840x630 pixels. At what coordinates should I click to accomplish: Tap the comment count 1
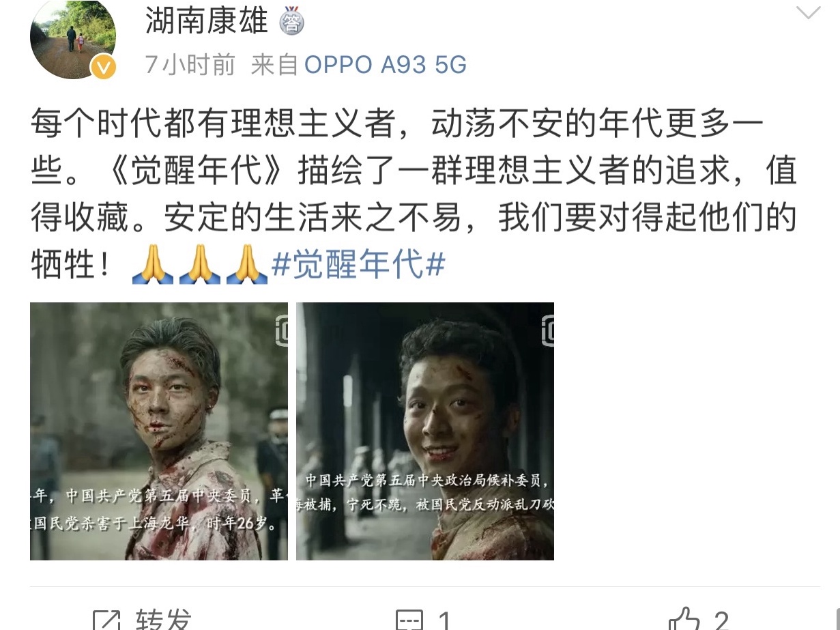pos(444,620)
